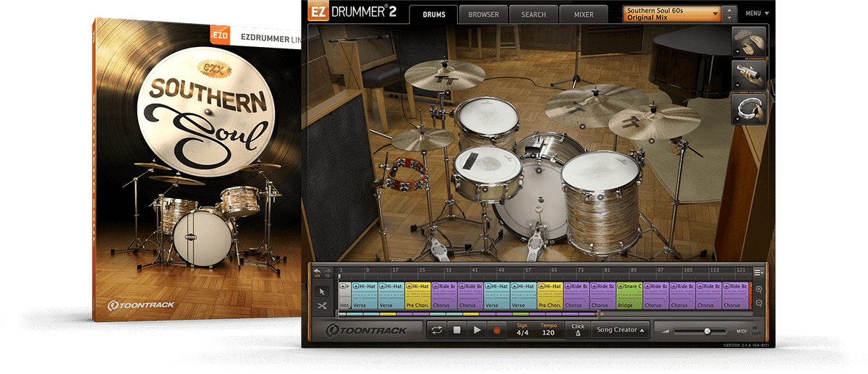Image resolution: width=868 pixels, height=374 pixels.
Task: Select the Intro block in the song track
Action: (x=344, y=295)
